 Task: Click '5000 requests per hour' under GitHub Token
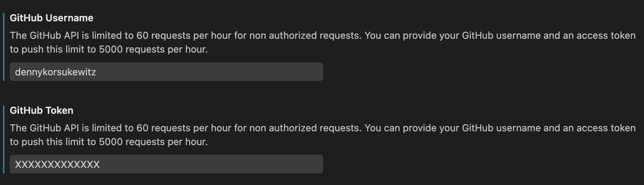coord(152,142)
